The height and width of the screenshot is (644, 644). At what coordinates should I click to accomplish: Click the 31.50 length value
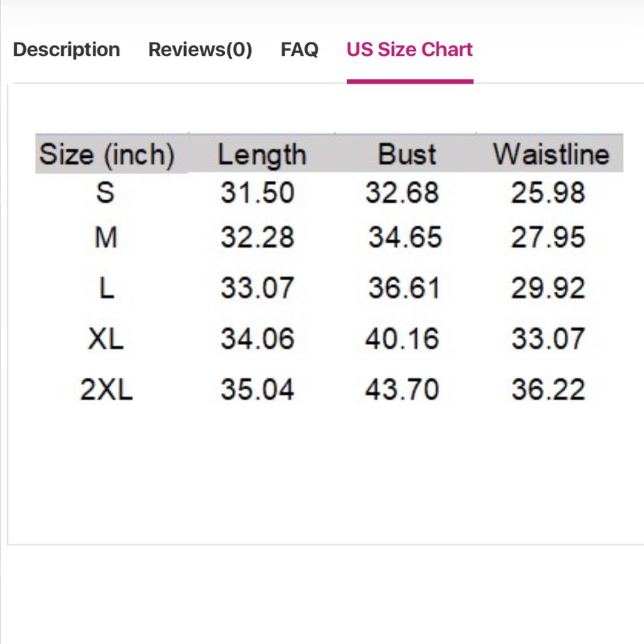[x=258, y=193]
